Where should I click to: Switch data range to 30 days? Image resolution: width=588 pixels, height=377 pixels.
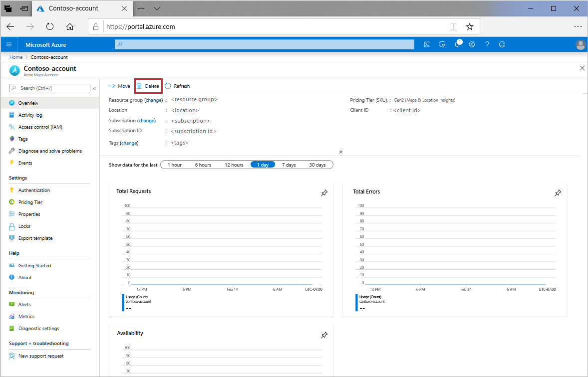(x=317, y=164)
